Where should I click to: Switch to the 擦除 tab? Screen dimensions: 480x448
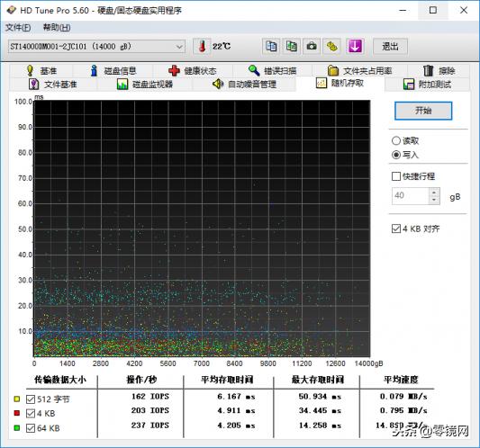[439, 71]
